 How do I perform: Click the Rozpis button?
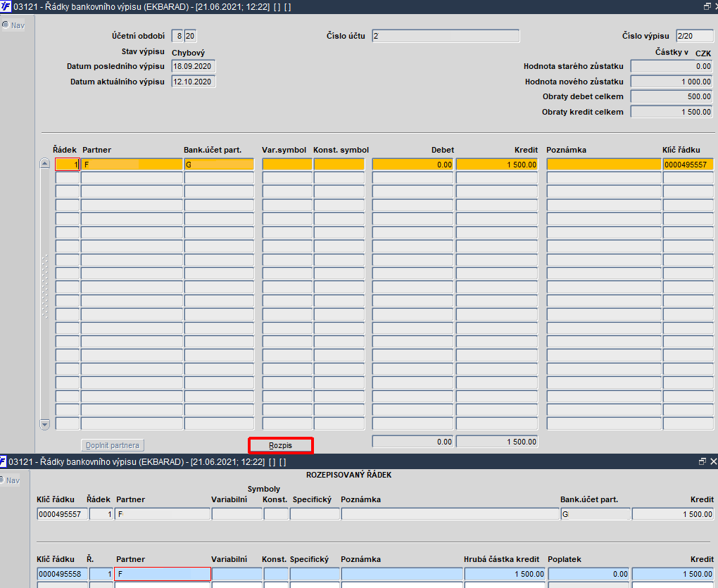[x=281, y=445]
